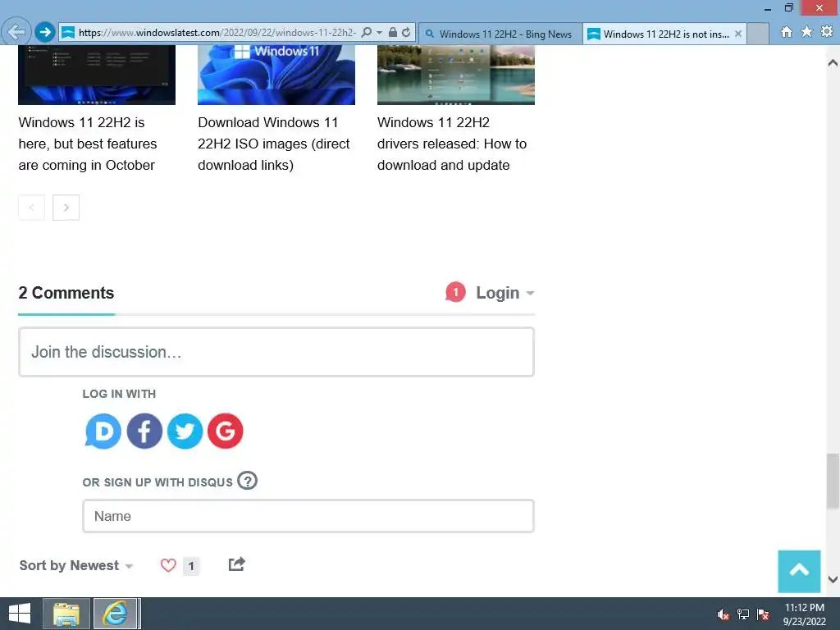
Task: Expand the Sort by Newest dropdown
Action: [76, 566]
